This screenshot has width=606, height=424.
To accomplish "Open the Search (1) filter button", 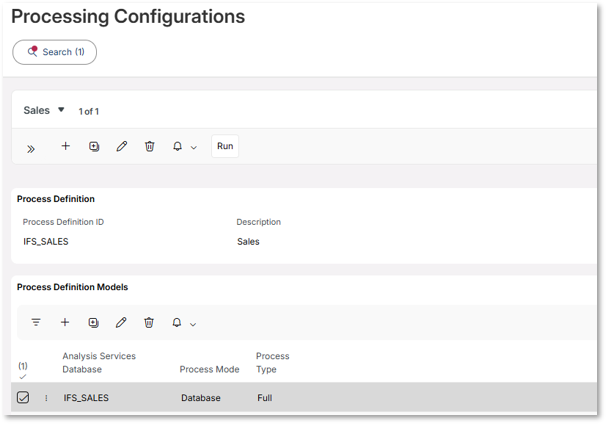I will pos(54,52).
